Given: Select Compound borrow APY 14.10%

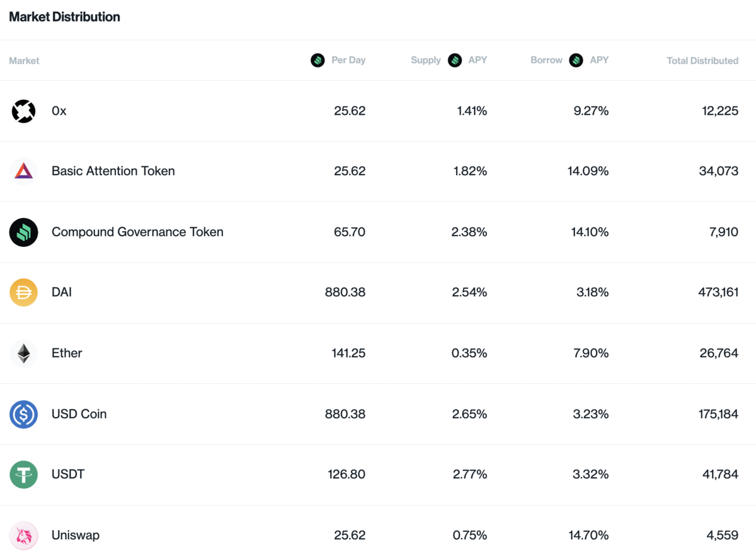Looking at the screenshot, I should pyautogui.click(x=588, y=232).
